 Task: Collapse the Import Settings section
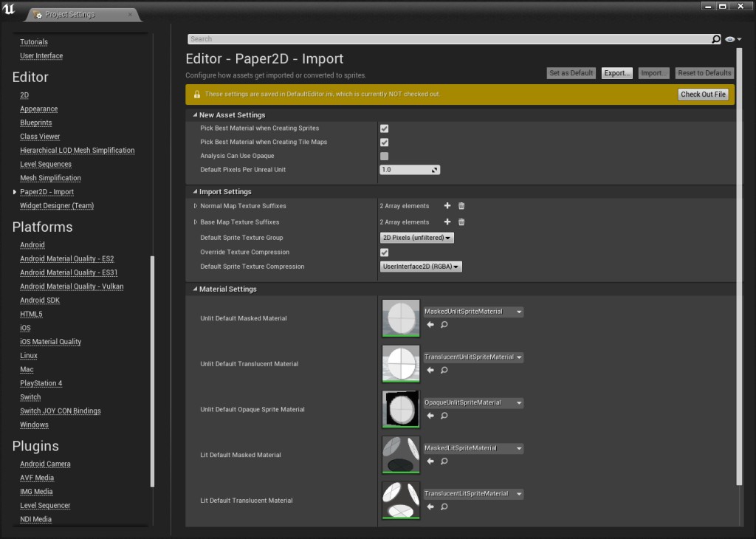[195, 191]
